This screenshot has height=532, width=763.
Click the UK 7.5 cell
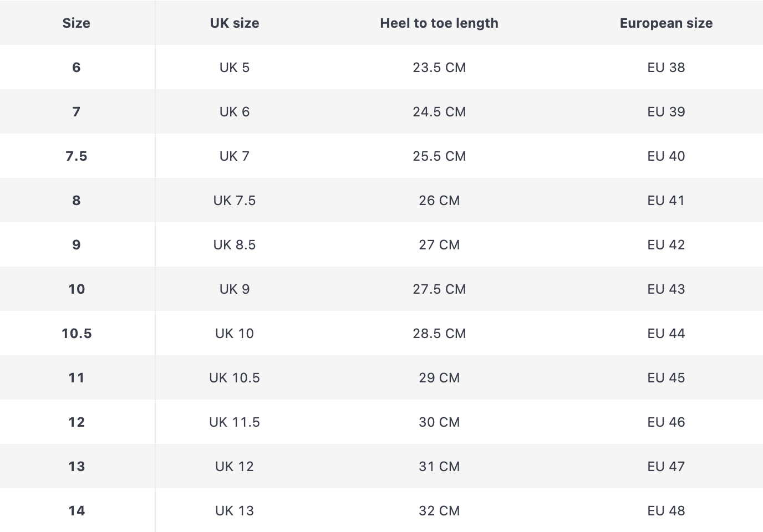235,200
